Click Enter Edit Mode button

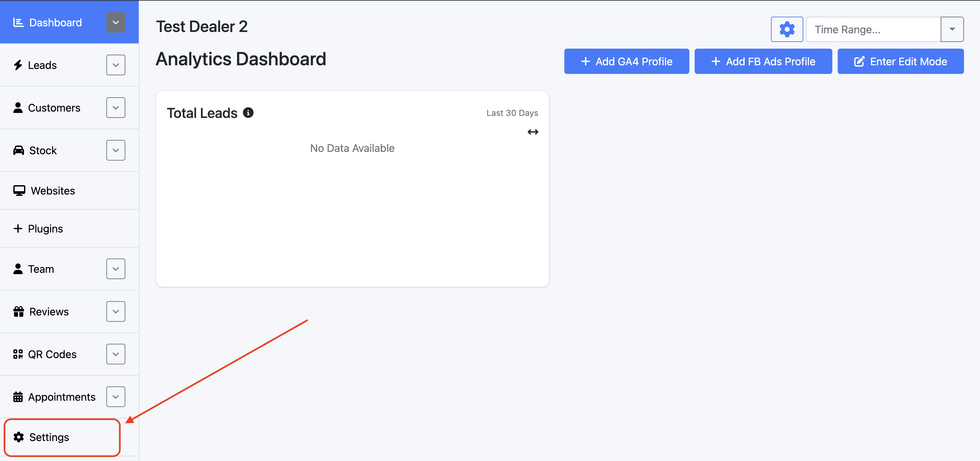[x=900, y=61]
